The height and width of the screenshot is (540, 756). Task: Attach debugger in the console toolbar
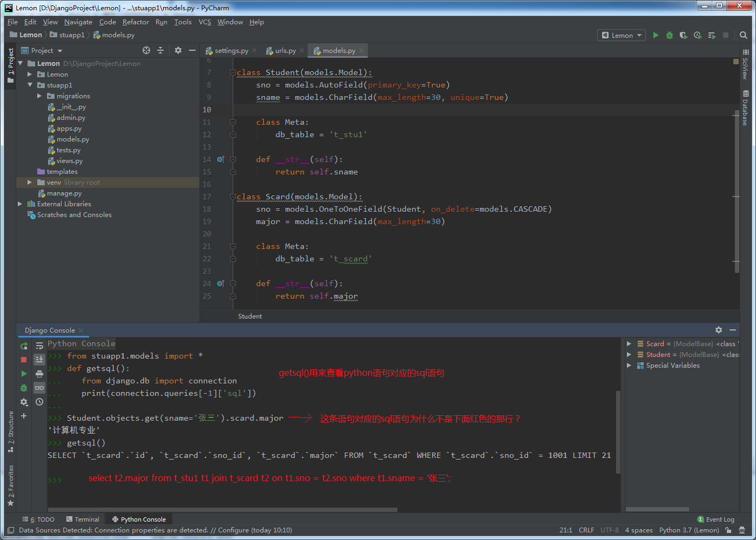24,388
